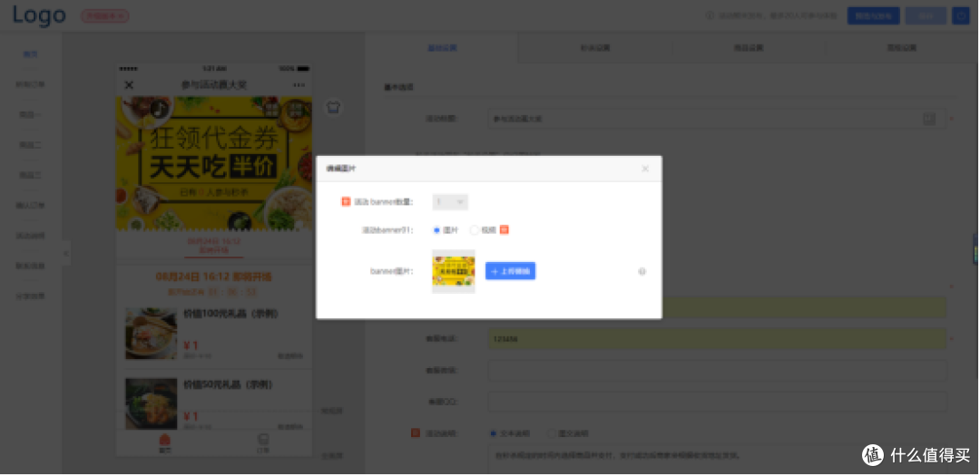Click the info icon right of upload button
Viewport: 980px width, 476px height.
[x=642, y=272]
